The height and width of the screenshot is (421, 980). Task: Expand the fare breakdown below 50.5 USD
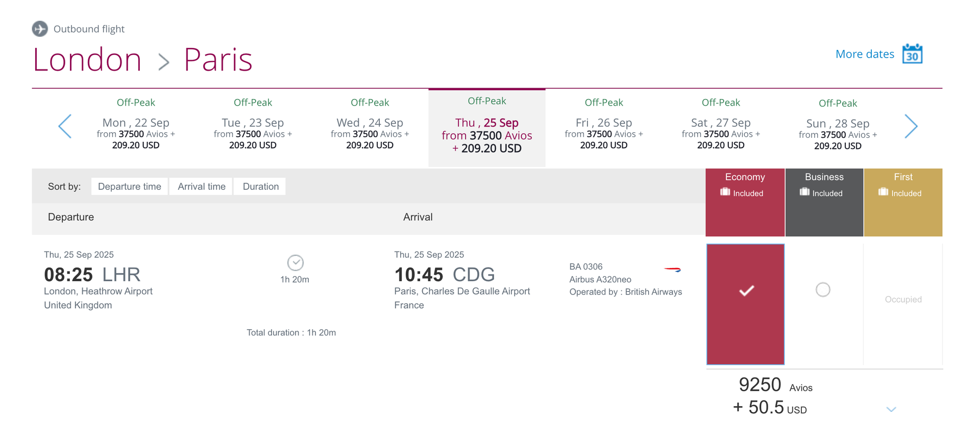[x=892, y=409]
